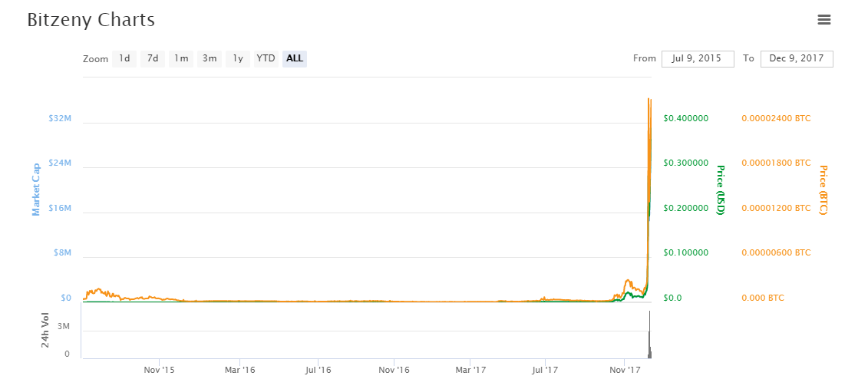Select the ALL zoom range
Image resolution: width=868 pixels, height=389 pixels.
pyautogui.click(x=295, y=58)
